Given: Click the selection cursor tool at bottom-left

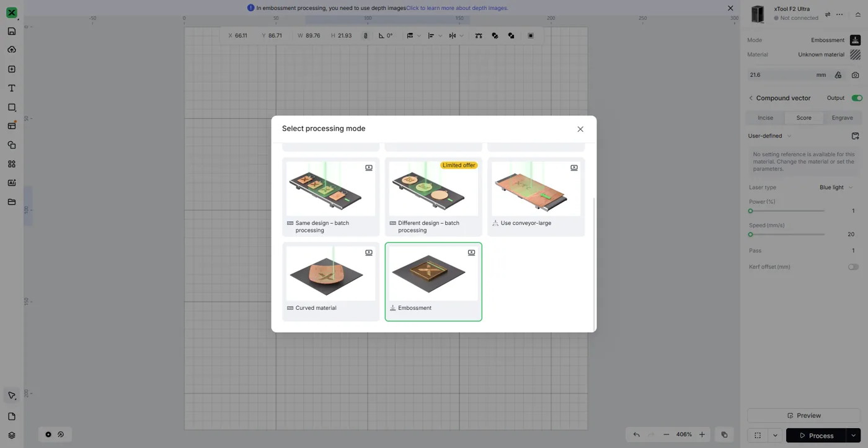Looking at the screenshot, I should tap(11, 395).
